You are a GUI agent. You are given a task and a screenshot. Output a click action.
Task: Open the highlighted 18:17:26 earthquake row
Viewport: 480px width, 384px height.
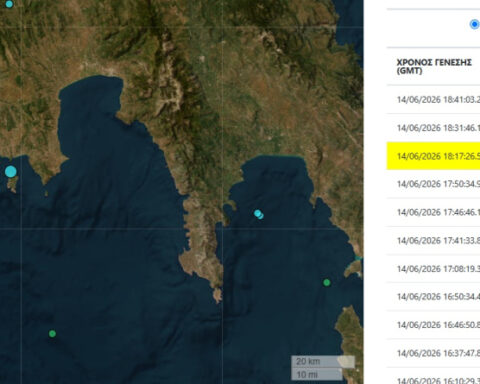pos(433,156)
